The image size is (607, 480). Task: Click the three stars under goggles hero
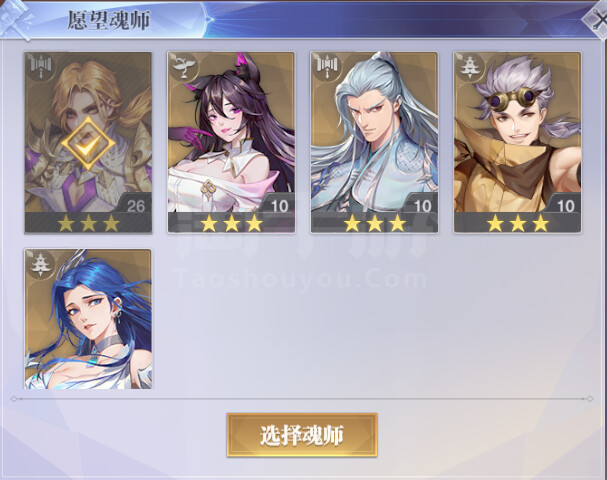click(x=518, y=223)
